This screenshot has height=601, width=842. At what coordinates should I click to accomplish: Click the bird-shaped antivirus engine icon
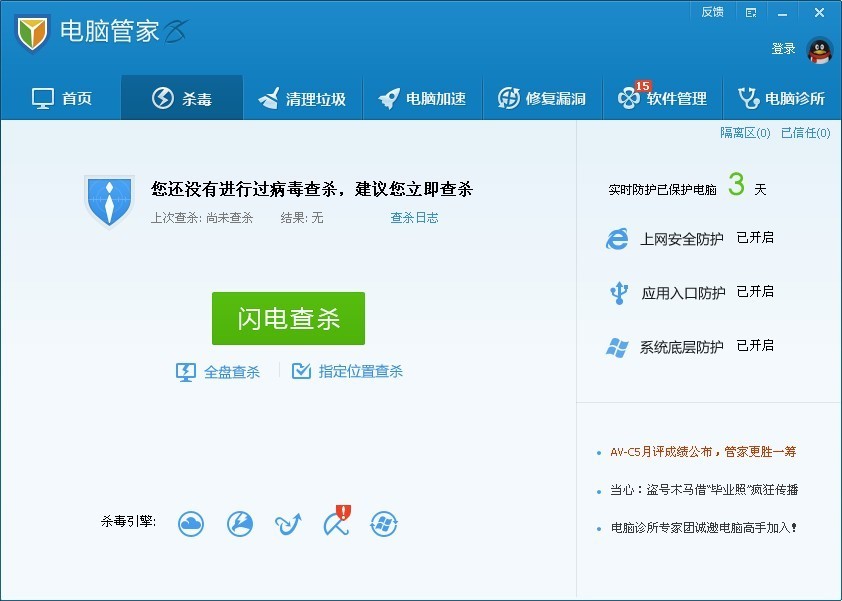coord(288,524)
